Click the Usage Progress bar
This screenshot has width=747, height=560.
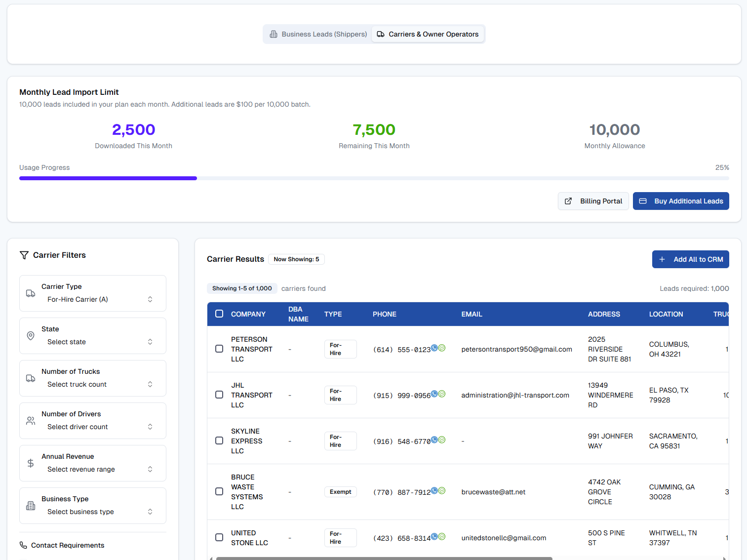tap(374, 178)
